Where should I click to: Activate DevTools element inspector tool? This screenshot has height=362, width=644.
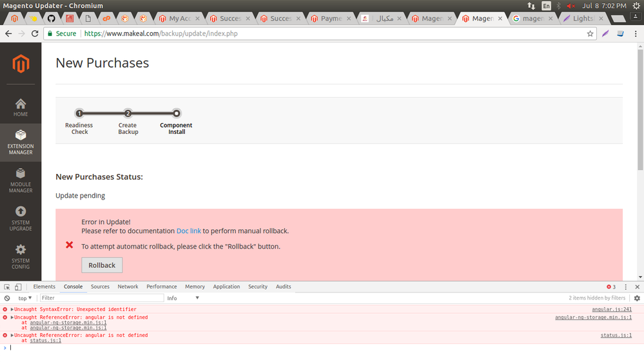coord(7,287)
